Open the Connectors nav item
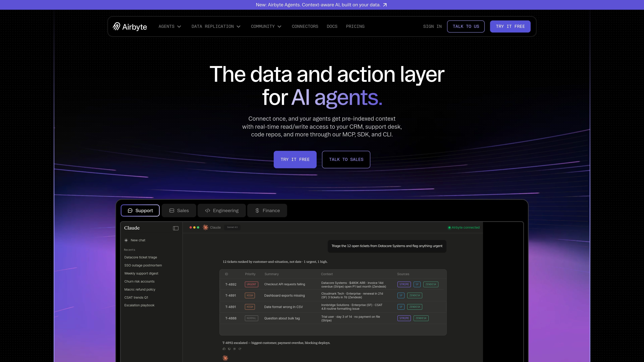 click(305, 26)
